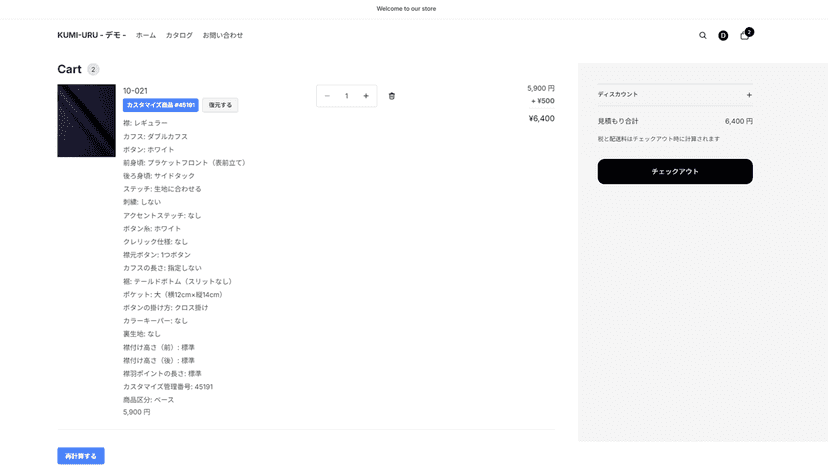This screenshot has width=828, height=466.
Task: Click the 復元する button
Action: click(x=220, y=105)
